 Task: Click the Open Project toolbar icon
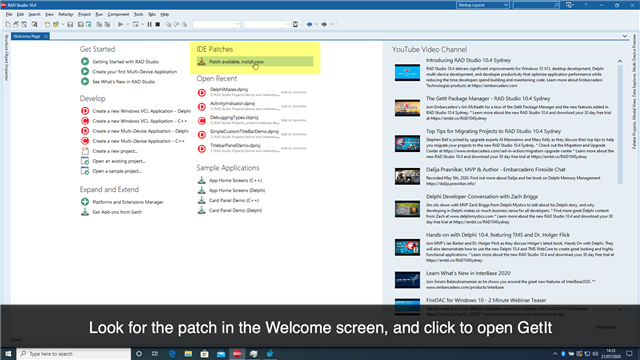pos(56,24)
